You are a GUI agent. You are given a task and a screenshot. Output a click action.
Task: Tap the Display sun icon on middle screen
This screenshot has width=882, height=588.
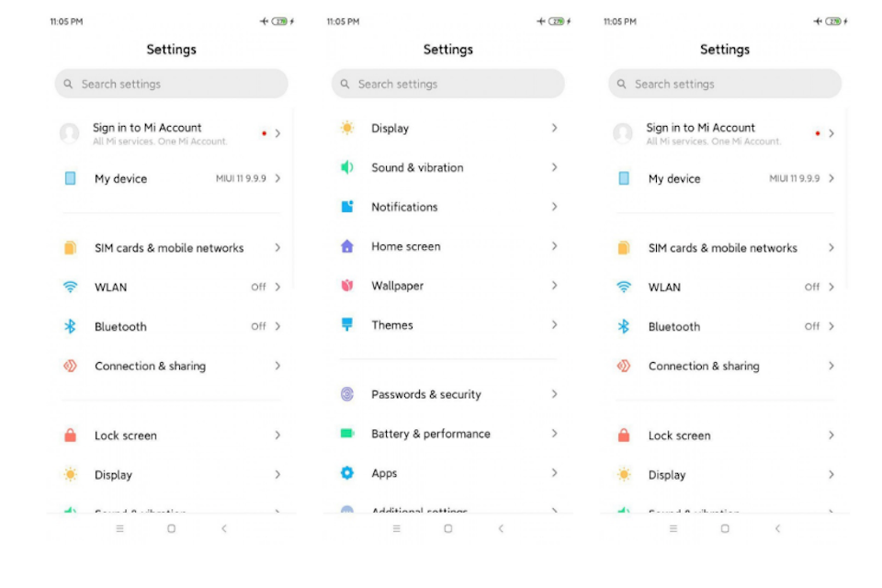point(347,128)
